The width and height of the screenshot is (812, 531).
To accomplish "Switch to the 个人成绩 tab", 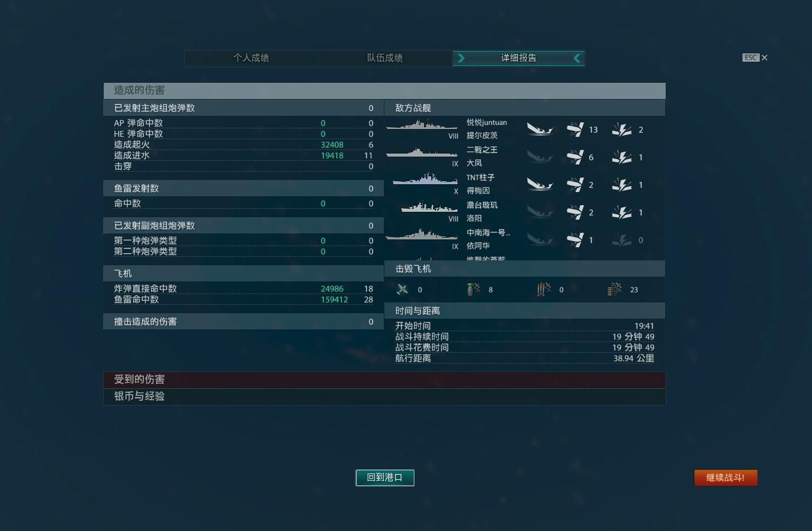I will [251, 58].
